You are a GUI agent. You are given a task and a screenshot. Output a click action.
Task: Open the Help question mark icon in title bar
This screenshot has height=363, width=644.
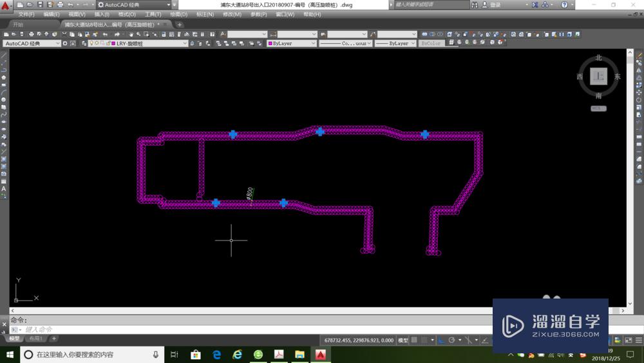click(x=564, y=5)
